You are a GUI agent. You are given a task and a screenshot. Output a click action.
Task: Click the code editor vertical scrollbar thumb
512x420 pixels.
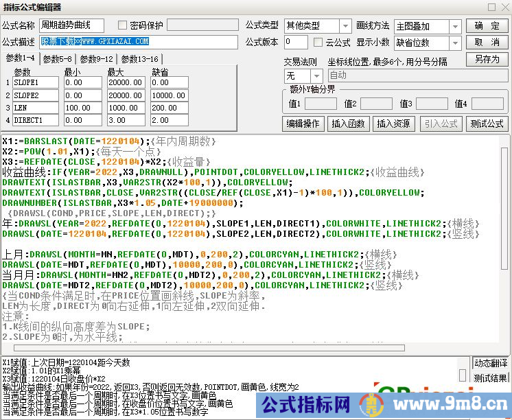pos(504,208)
